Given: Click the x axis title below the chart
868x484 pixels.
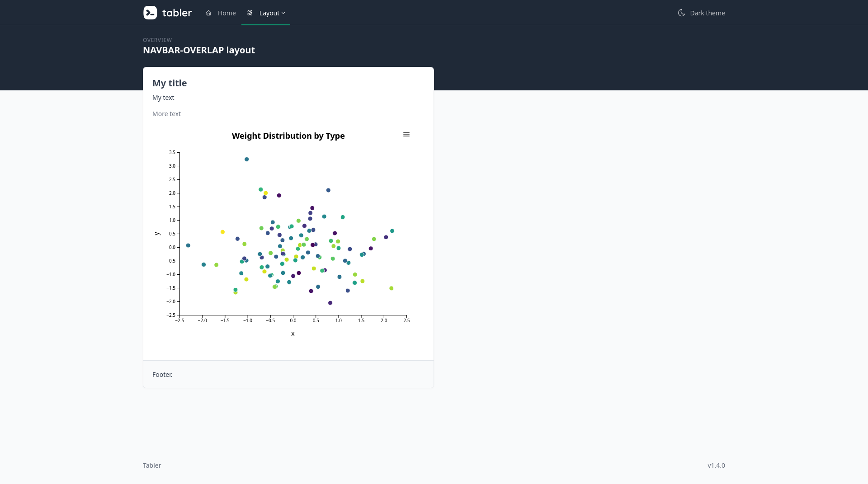Looking at the screenshot, I should pyautogui.click(x=293, y=334).
